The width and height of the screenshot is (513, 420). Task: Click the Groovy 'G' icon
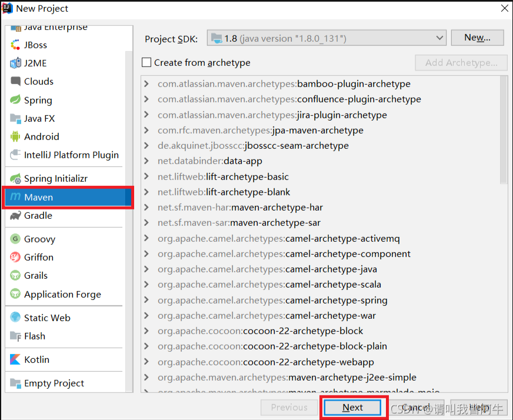(x=15, y=239)
